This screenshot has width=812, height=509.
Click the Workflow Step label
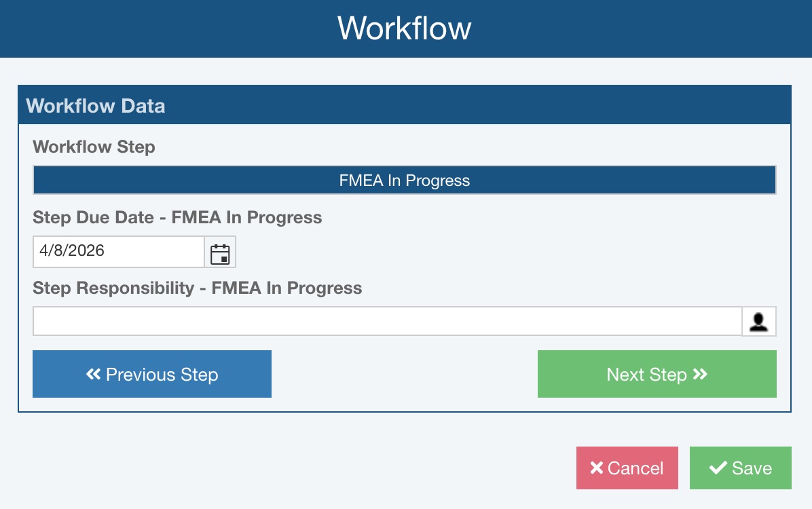[94, 147]
